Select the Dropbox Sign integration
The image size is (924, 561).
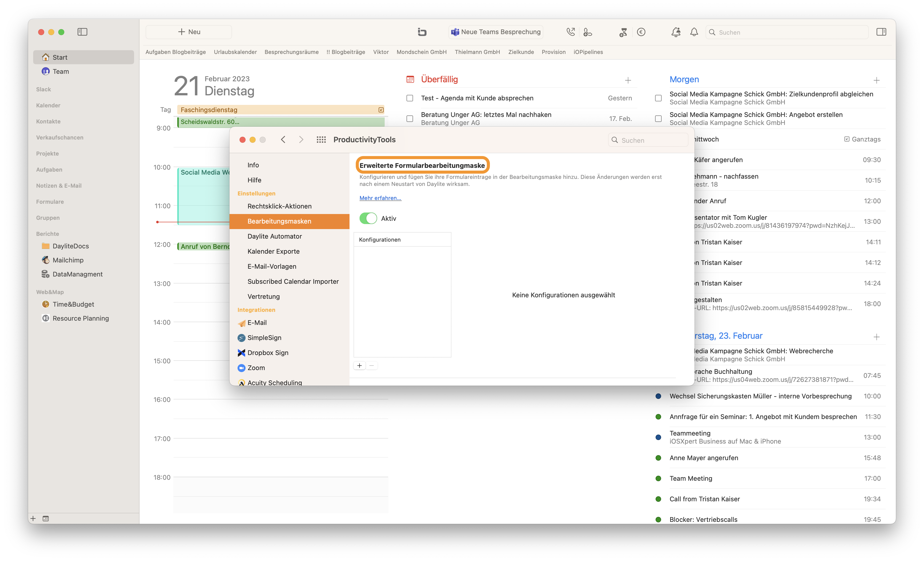coord(268,353)
